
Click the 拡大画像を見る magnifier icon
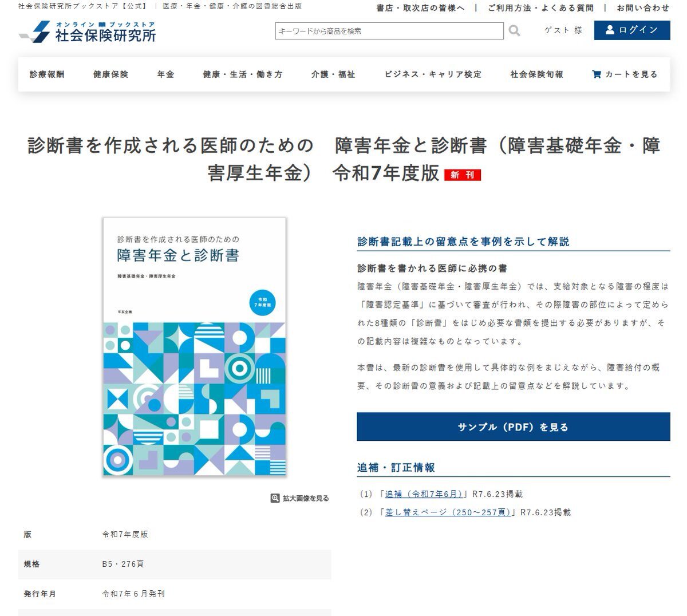tap(275, 498)
